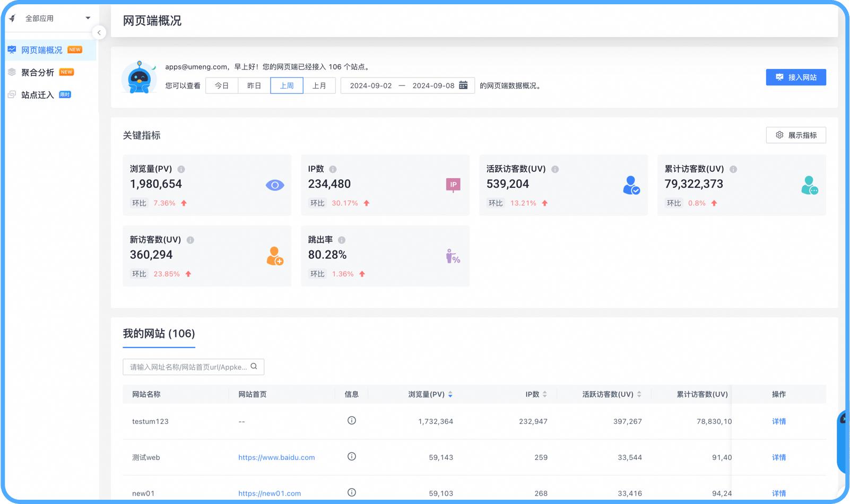Click the 接入网站 button

click(795, 77)
